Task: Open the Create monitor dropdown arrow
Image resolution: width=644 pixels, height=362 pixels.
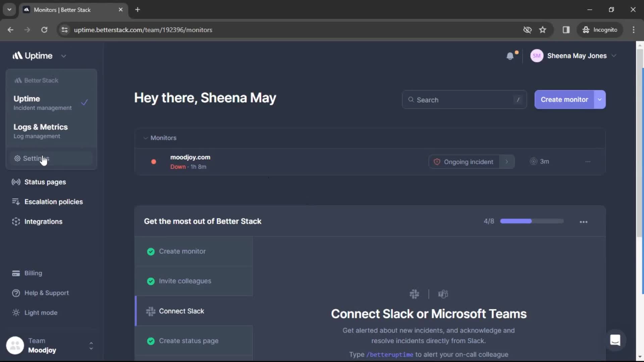Action: click(600, 100)
